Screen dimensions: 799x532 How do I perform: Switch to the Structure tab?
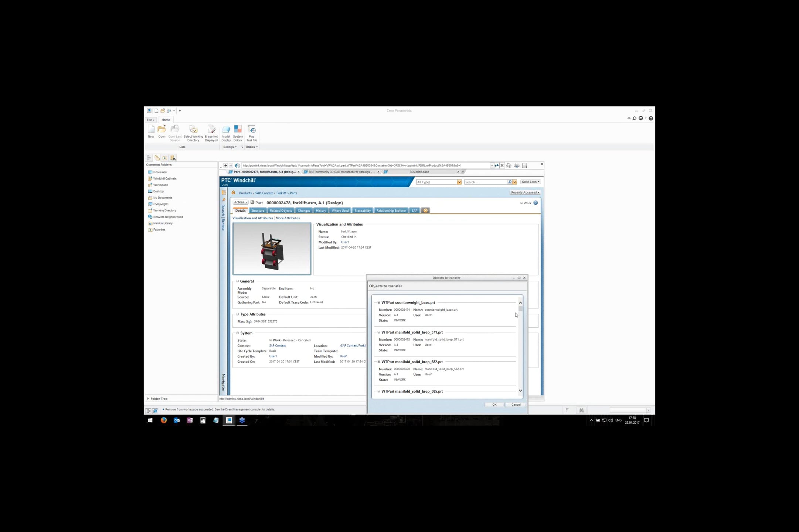click(x=258, y=210)
